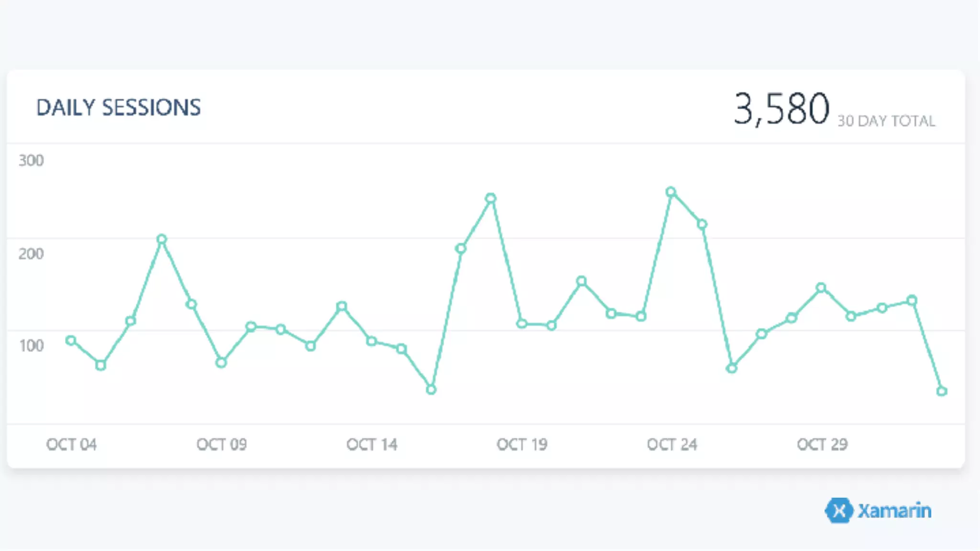The width and height of the screenshot is (980, 551).
Task: Click the Xamarin hexagon logo icon
Action: 838,510
